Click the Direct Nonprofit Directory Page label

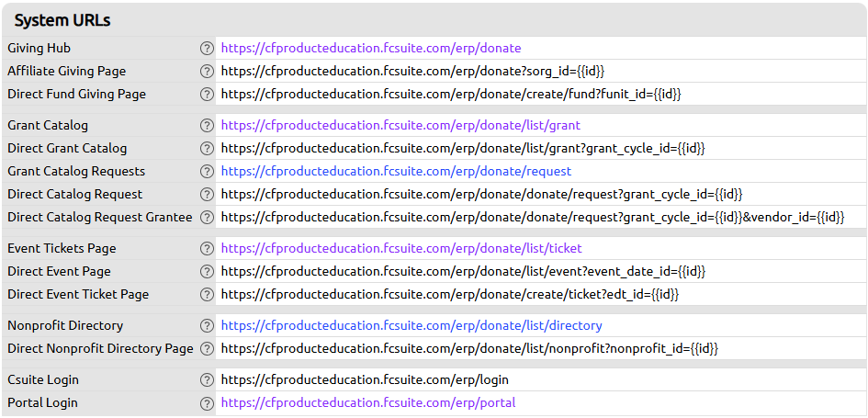pyautogui.click(x=100, y=349)
